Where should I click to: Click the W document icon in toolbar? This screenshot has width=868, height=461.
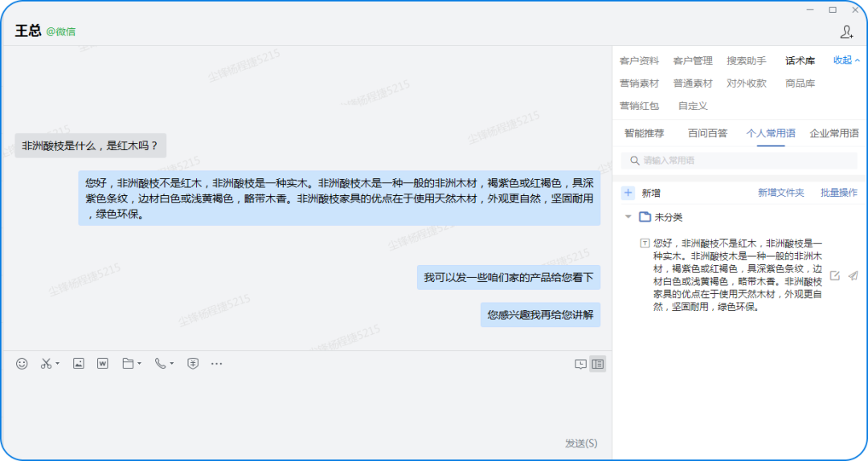pos(103,364)
